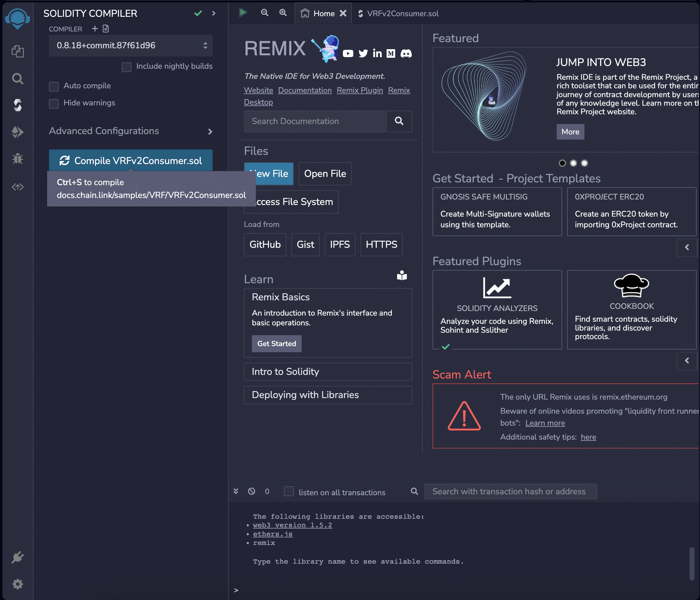Open the Plugin Manager plug icon
700x600 pixels.
[17, 557]
